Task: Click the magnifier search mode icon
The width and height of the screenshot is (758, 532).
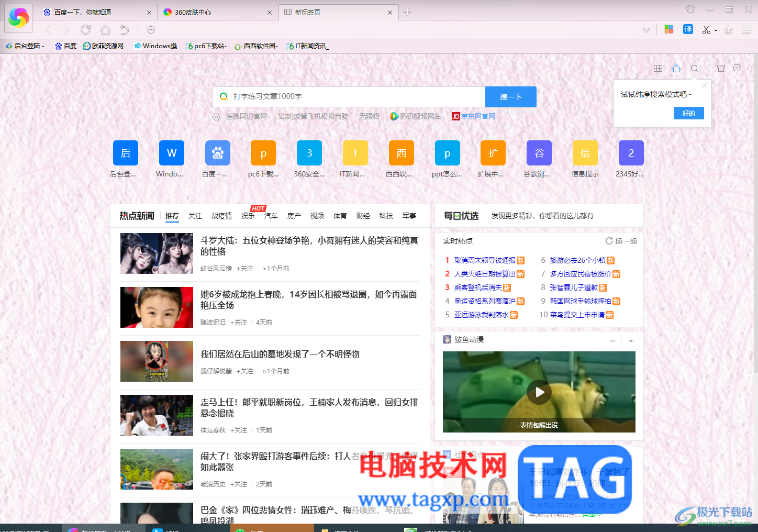Action: 695,68
